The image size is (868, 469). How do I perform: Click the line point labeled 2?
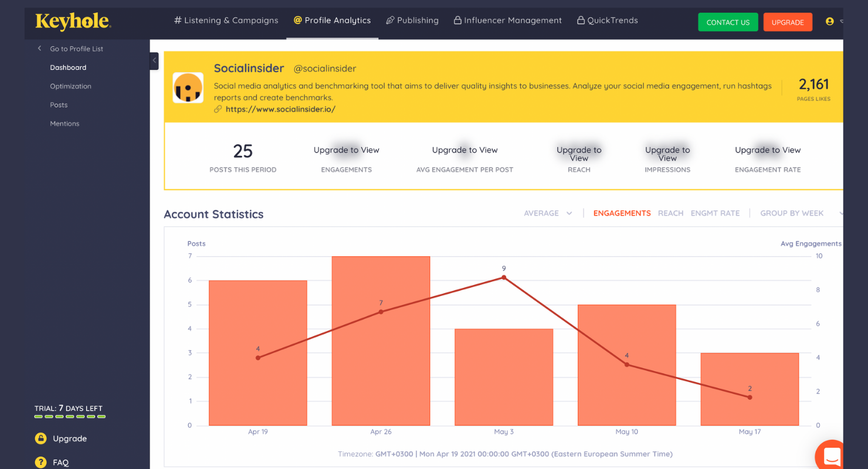point(750,397)
